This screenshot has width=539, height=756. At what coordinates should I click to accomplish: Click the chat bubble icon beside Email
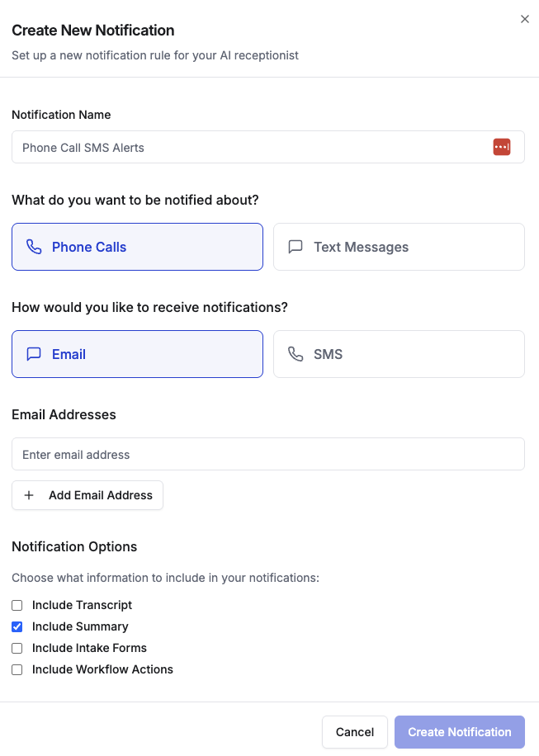pyautogui.click(x=34, y=354)
